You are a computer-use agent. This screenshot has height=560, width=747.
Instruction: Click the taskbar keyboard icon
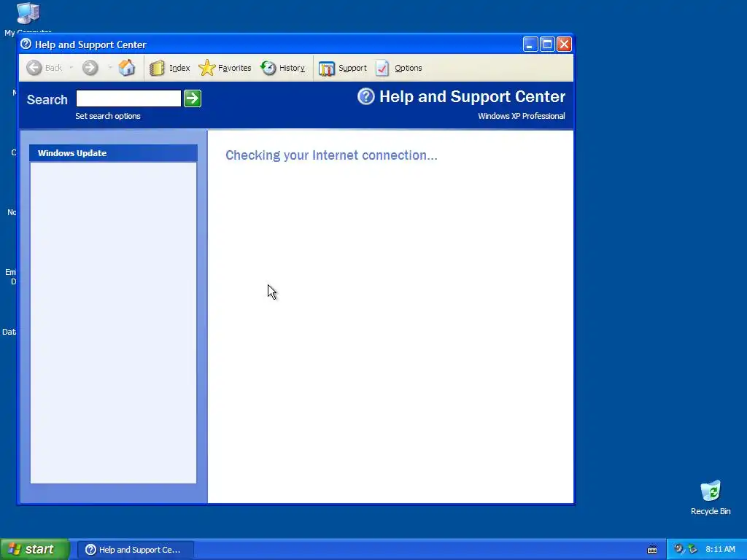tap(652, 550)
